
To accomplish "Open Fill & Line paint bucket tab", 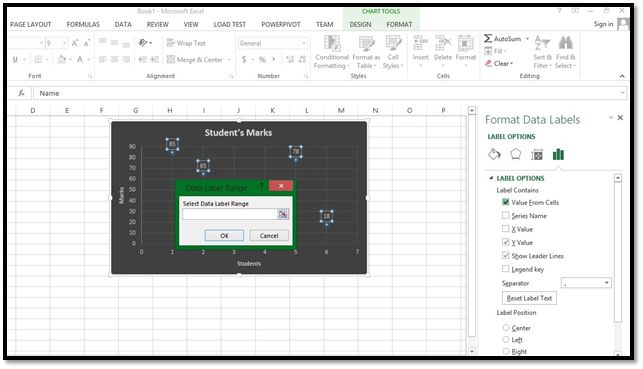I will (x=494, y=155).
